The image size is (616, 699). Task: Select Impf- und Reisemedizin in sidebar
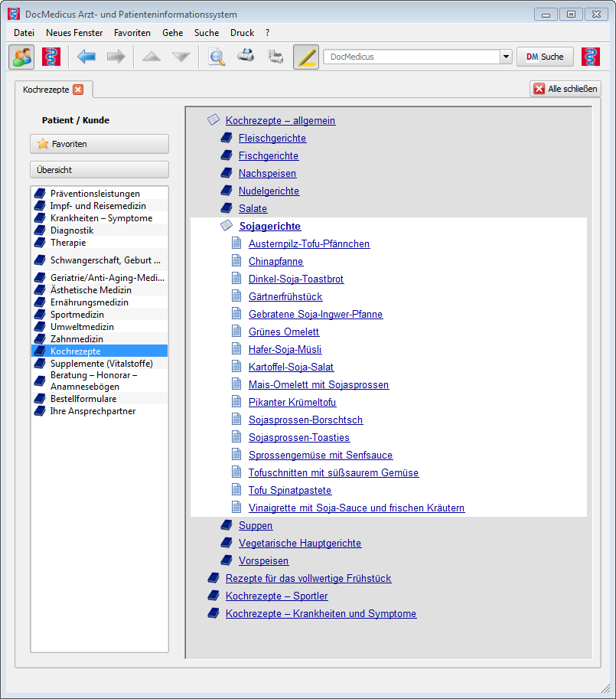pyautogui.click(x=99, y=205)
